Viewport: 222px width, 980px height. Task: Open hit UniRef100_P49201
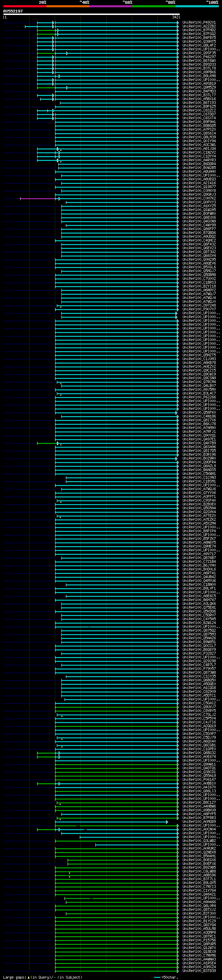(x=199, y=23)
